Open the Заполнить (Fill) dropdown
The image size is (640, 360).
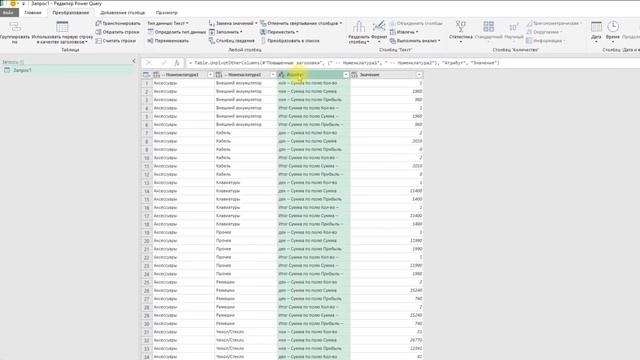point(225,32)
